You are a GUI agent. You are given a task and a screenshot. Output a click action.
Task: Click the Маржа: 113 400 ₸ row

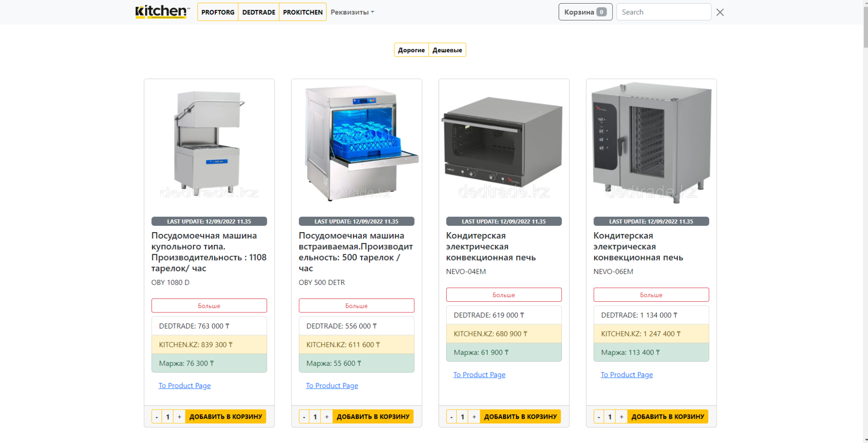[x=651, y=352]
